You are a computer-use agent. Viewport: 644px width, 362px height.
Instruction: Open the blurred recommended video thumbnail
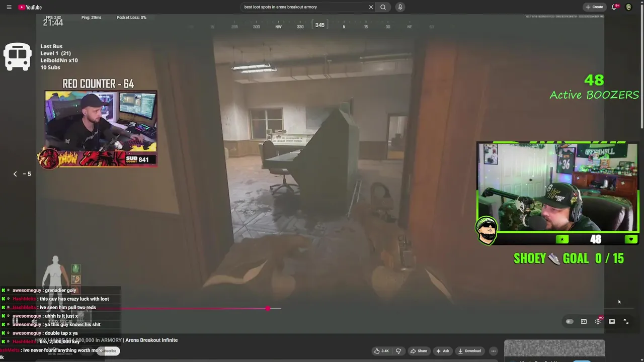(x=554, y=348)
